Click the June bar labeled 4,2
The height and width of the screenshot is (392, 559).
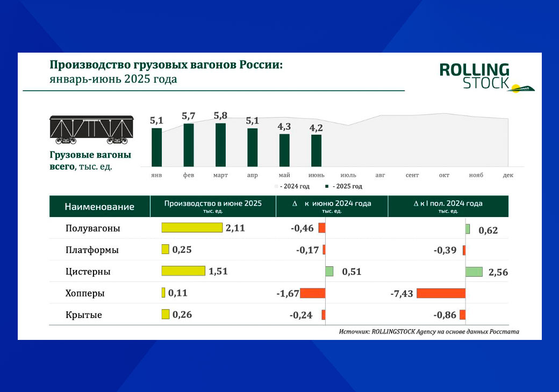click(x=316, y=150)
